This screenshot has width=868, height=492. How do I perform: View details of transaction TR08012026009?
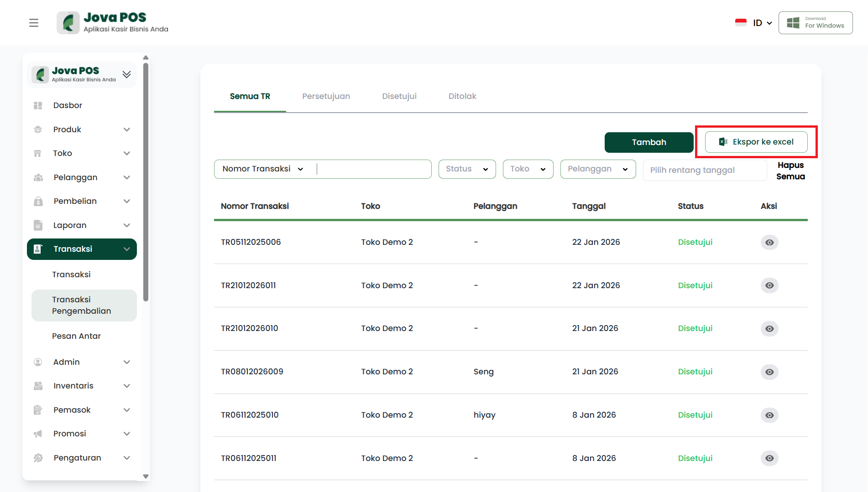point(769,372)
